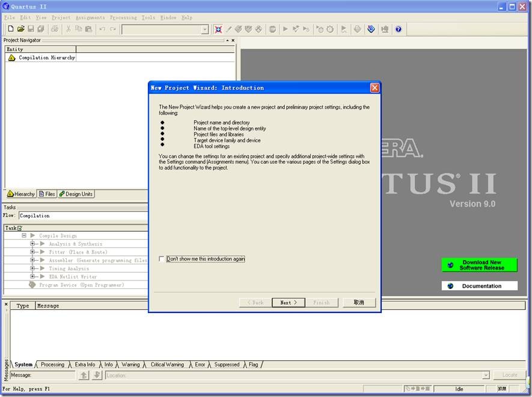
Task: Open the Assignments menu
Action: click(90, 17)
